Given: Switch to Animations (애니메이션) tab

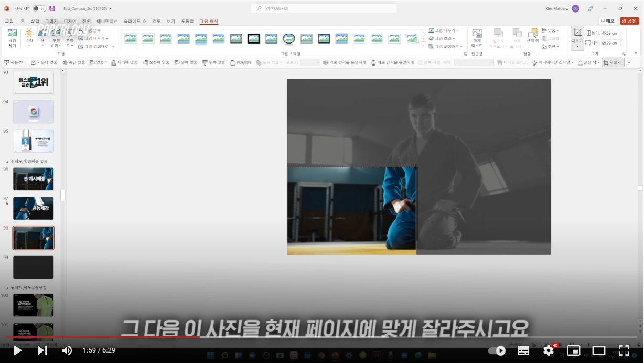Looking at the screenshot, I should 107,21.
